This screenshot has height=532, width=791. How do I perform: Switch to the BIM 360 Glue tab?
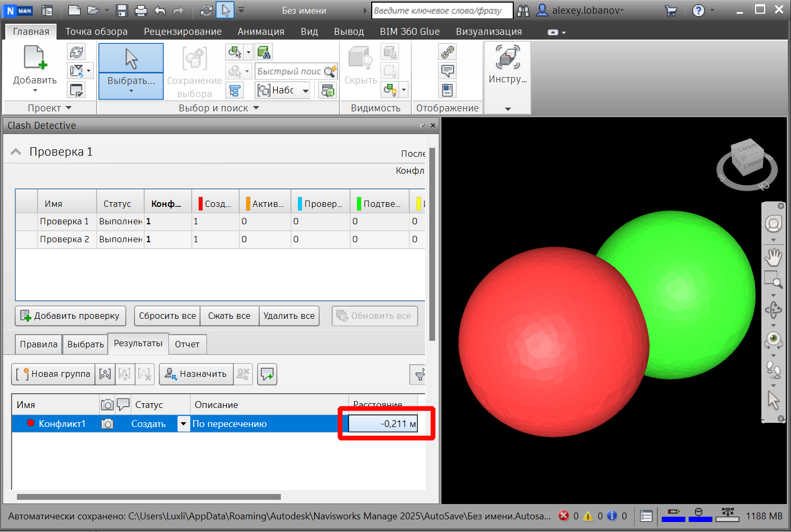pos(410,32)
